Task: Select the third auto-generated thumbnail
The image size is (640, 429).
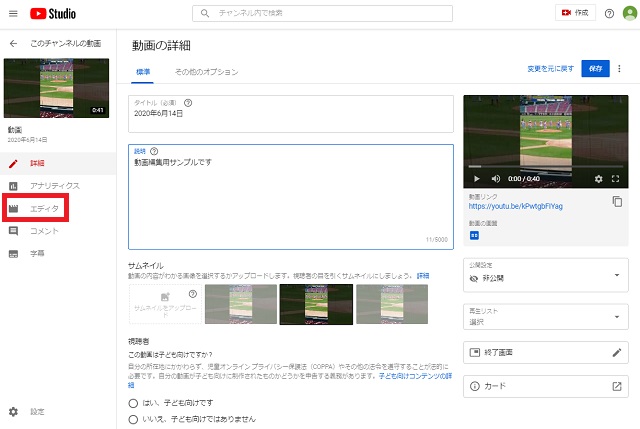Action: pyautogui.click(x=392, y=304)
